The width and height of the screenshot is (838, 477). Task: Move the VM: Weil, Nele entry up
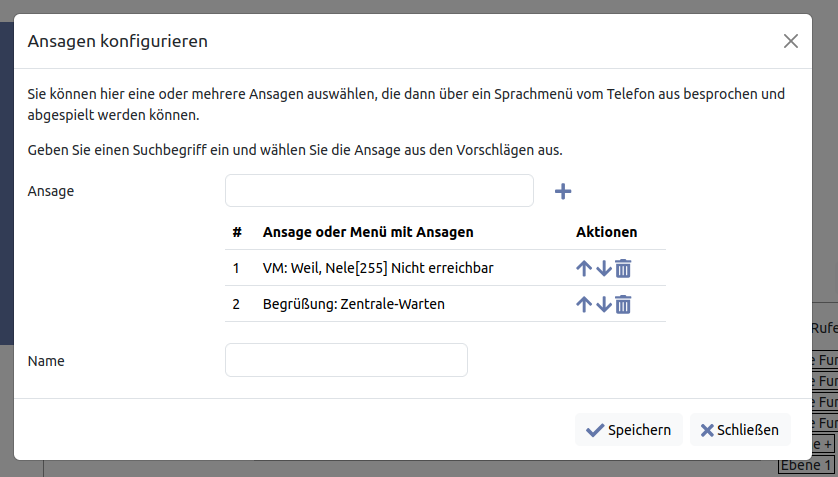584,268
